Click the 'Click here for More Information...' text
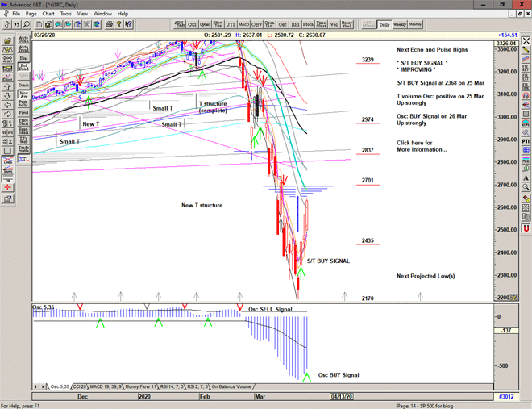 point(422,146)
